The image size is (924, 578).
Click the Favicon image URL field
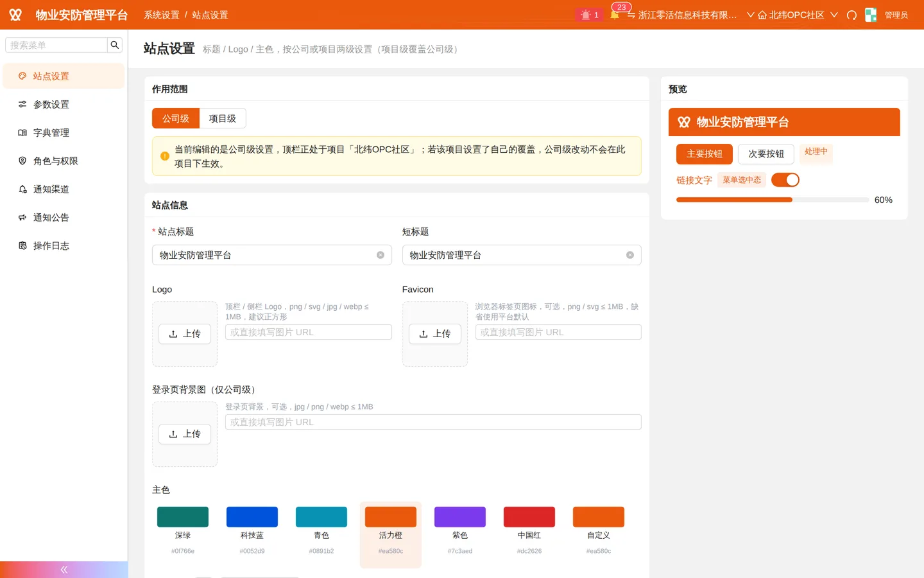click(x=558, y=332)
